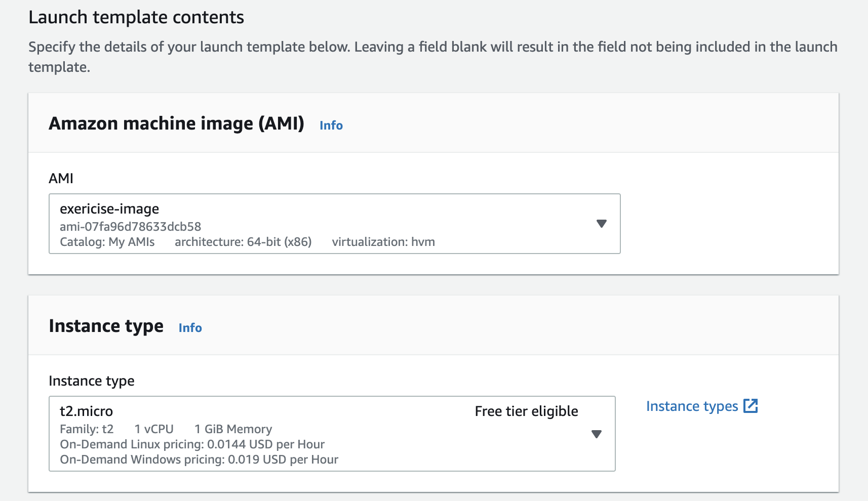Open the exericise-image AMI selector
Screen dimensions: 868x501
pos(334,224)
